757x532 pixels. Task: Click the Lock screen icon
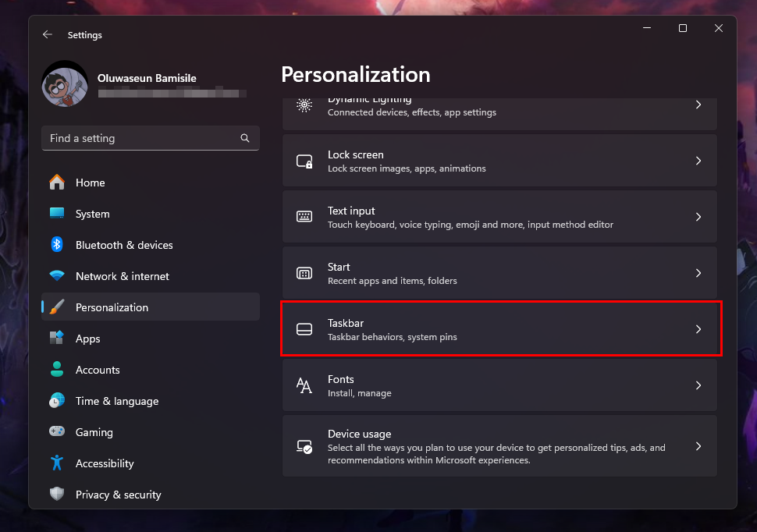(x=304, y=161)
